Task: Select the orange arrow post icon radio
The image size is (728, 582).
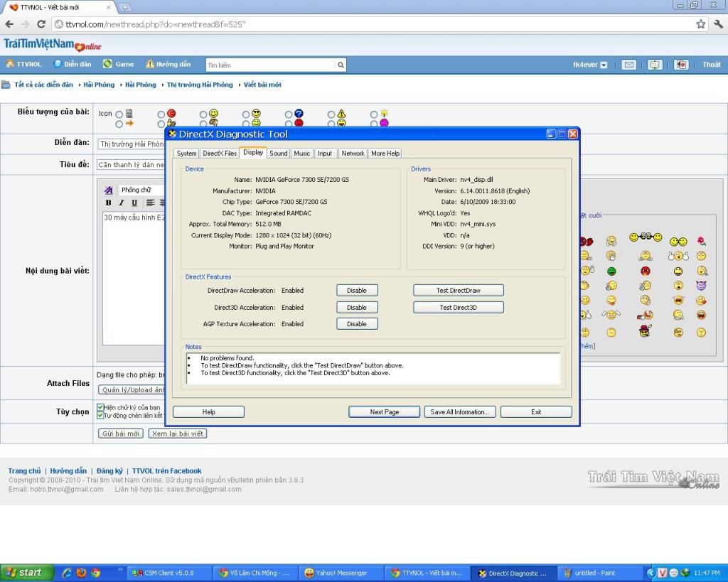Action: pos(119,124)
